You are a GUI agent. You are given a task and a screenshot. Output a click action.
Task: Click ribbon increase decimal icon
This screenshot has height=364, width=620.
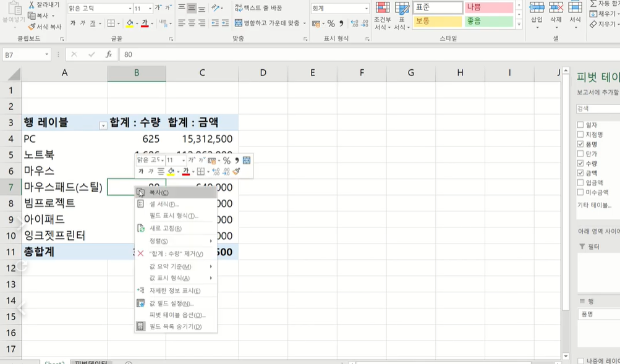pos(354,23)
